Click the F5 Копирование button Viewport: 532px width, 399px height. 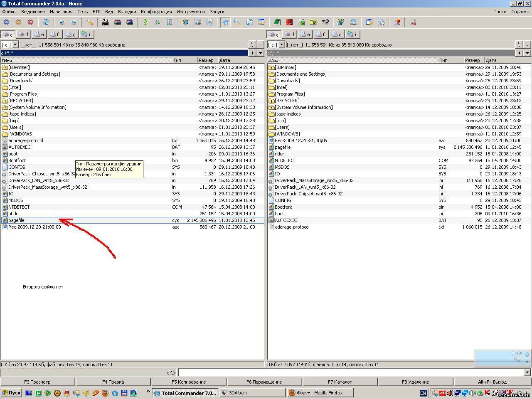(189, 382)
